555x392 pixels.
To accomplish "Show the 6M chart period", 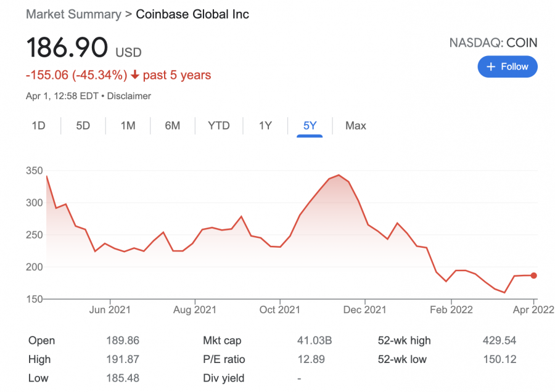I will (173, 126).
